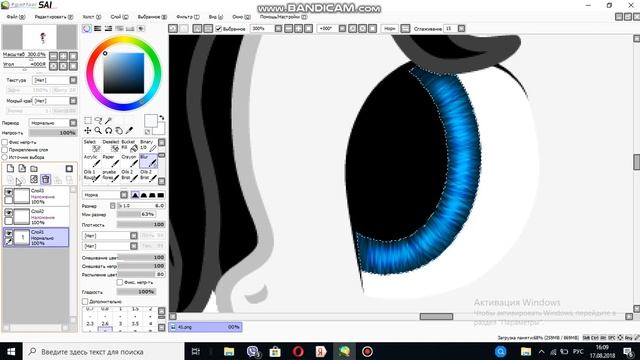Swap foreground and background colors
The width and height of the screenshot is (640, 360).
pos(162,118)
